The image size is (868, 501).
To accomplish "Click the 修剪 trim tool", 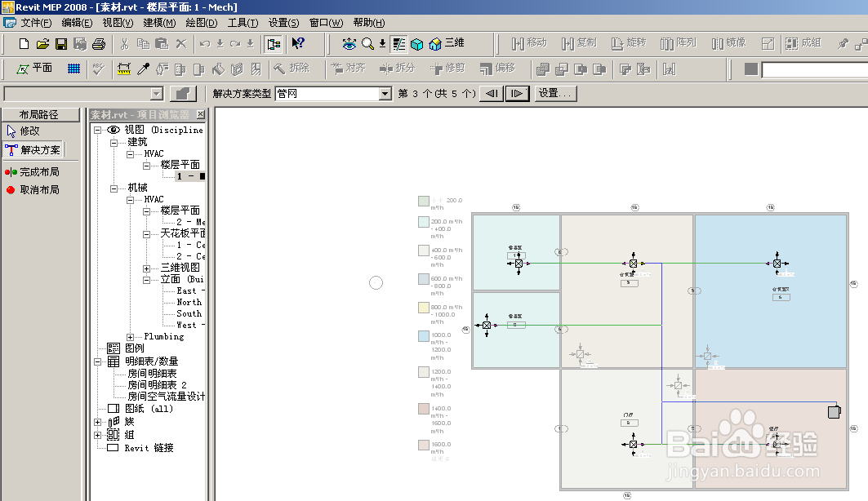I will [x=447, y=69].
